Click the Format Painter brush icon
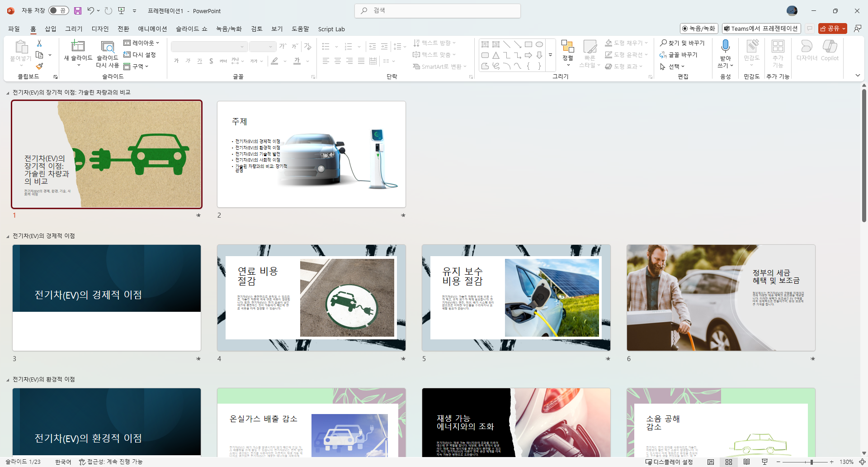 (x=39, y=66)
